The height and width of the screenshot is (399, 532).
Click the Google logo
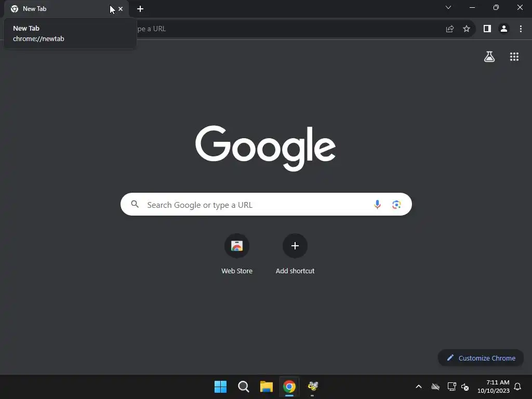tap(265, 148)
